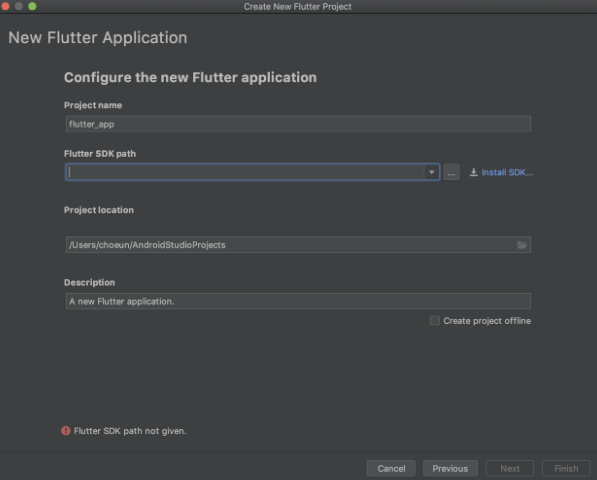Click the 'Flutter SDK path not given.' message
This screenshot has width=597, height=480.
pos(130,431)
